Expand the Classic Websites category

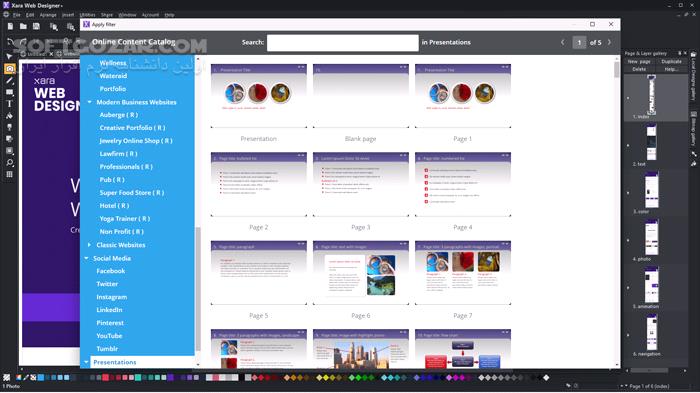click(x=89, y=245)
